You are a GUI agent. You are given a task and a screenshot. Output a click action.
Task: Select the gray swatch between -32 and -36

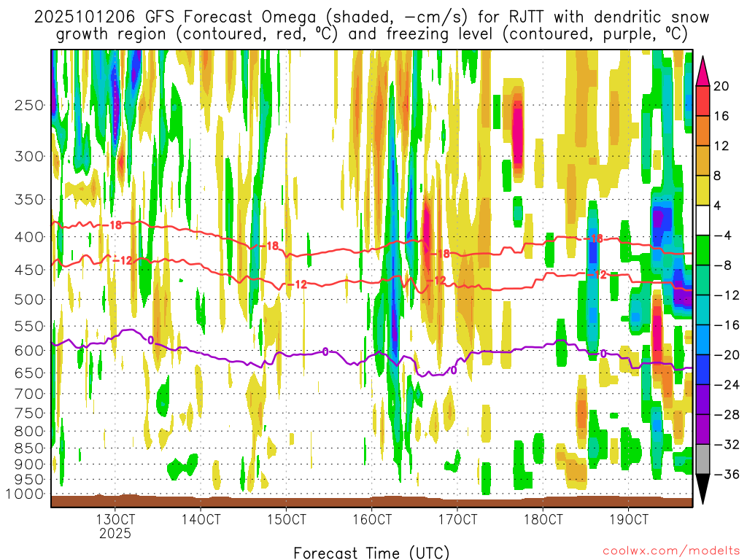(x=704, y=459)
